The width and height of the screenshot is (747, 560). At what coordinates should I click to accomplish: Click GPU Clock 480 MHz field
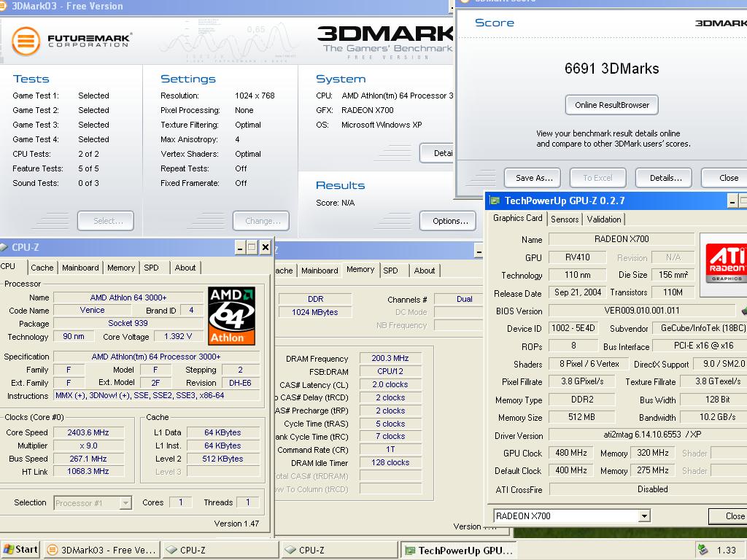pyautogui.click(x=570, y=453)
